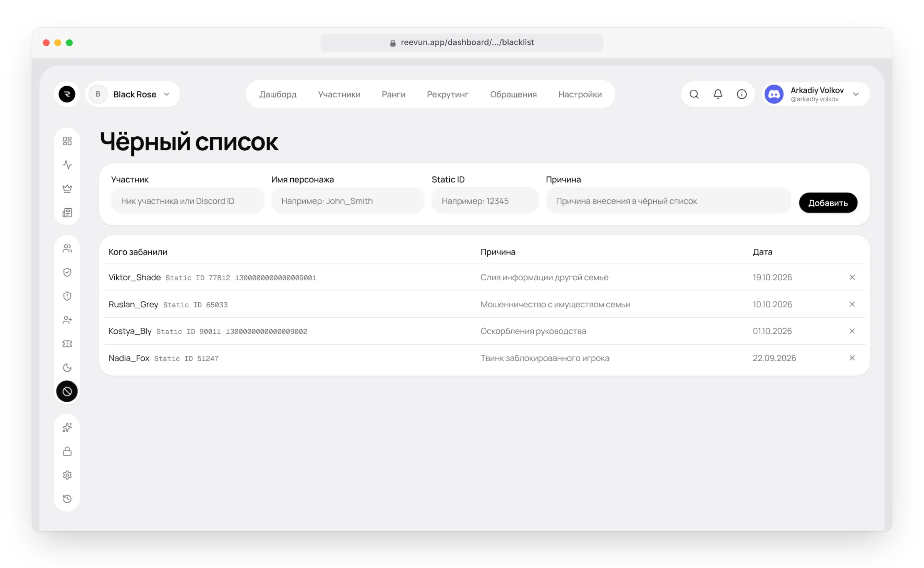
Task: Focus the Static ID input field
Action: (485, 201)
